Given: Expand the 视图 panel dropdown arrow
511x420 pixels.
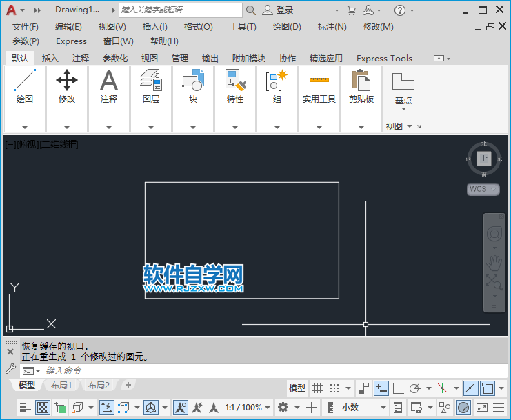Looking at the screenshot, I should point(410,126).
